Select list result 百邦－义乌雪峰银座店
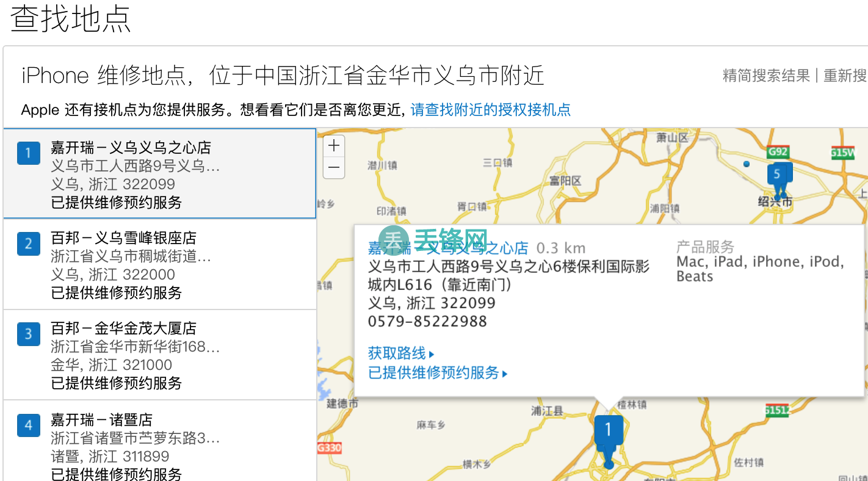The image size is (868, 481). (159, 264)
